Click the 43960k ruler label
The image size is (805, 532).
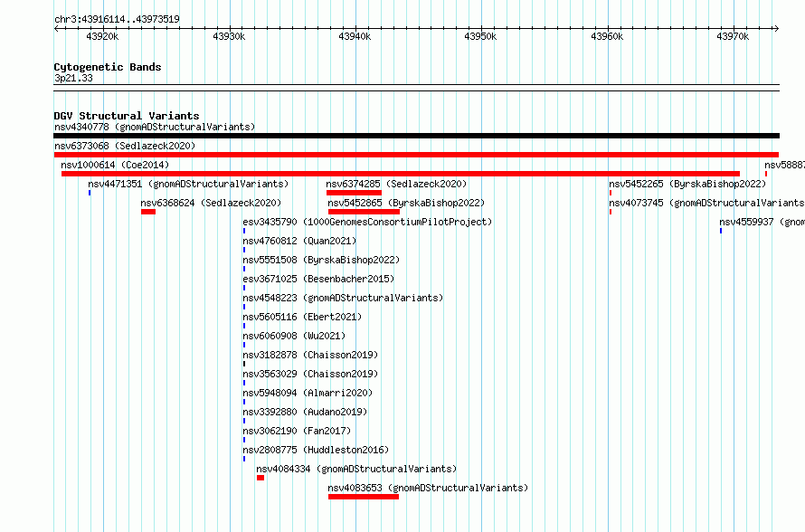tap(607, 36)
